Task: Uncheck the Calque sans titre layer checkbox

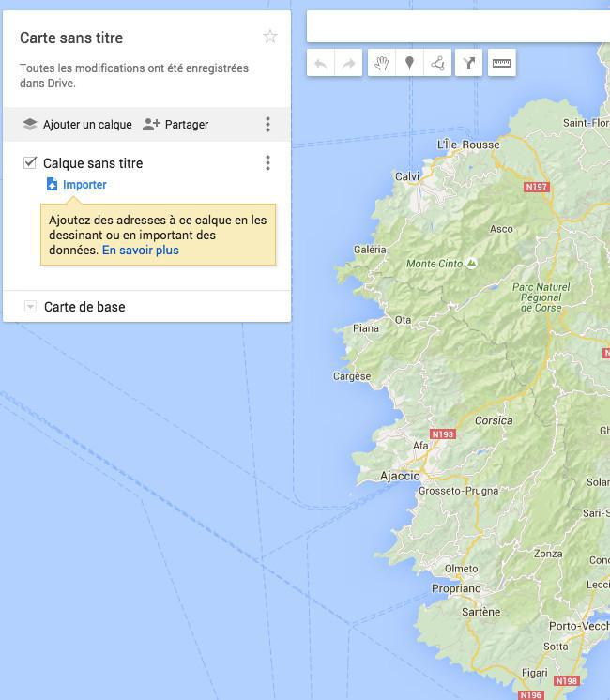Action: click(x=30, y=163)
